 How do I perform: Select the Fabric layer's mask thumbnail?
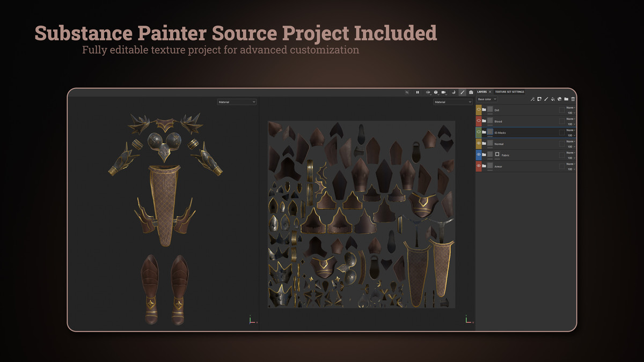497,154
